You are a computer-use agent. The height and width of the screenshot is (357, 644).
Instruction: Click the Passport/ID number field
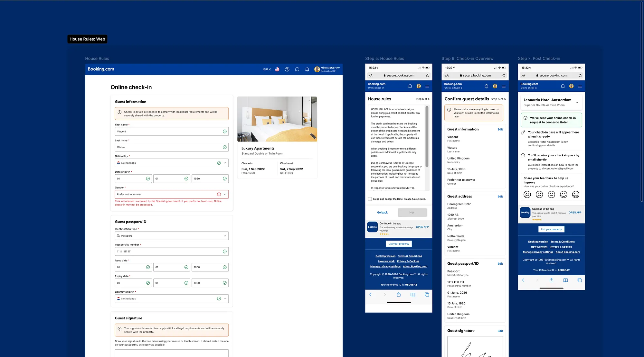point(172,252)
